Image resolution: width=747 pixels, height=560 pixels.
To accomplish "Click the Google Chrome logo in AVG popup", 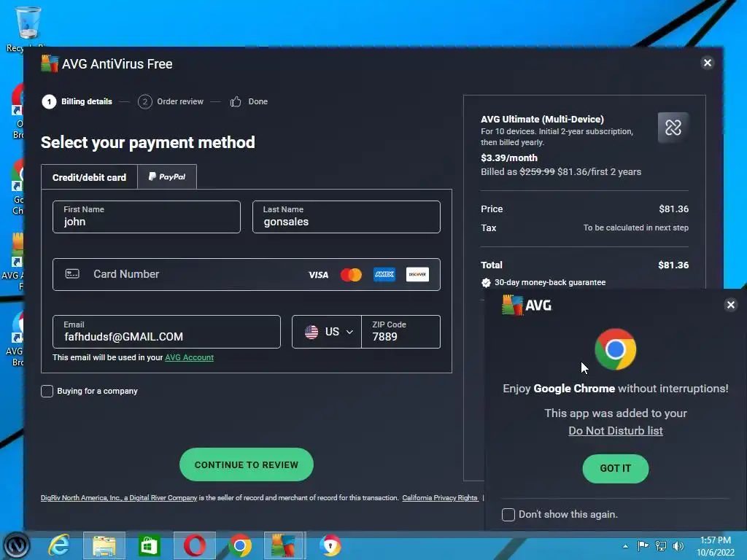I will point(616,349).
